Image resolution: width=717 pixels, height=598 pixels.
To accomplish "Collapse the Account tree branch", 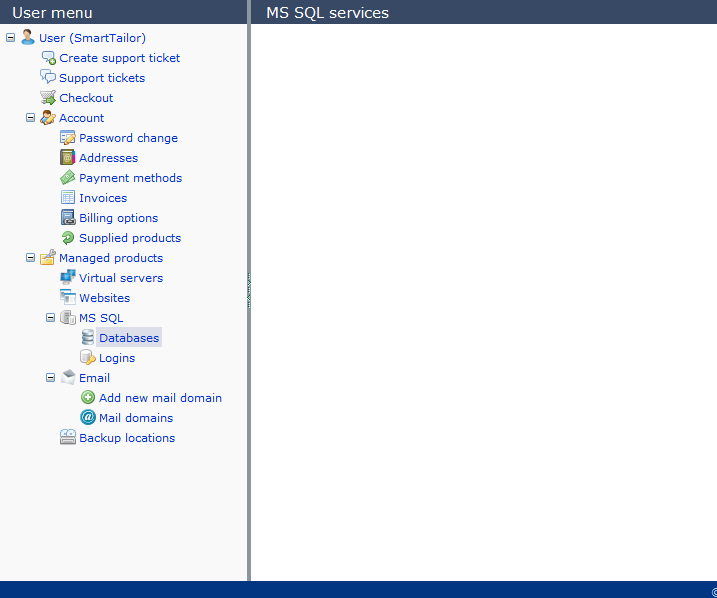I will (30, 118).
